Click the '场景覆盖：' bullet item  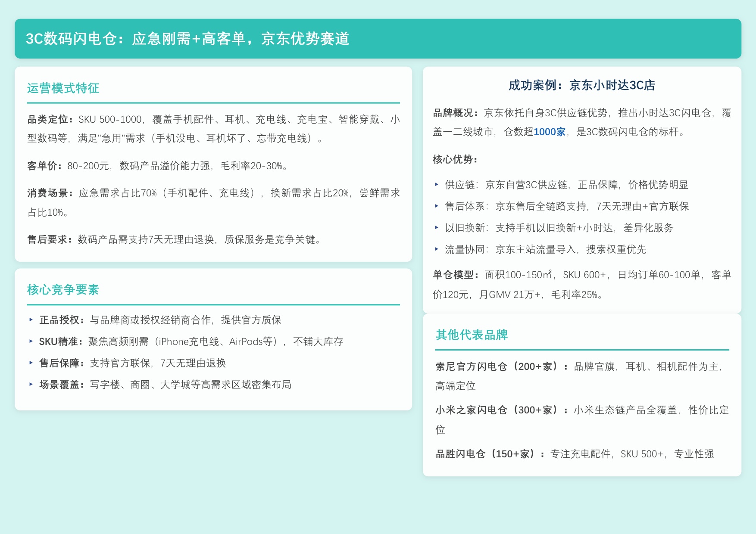click(166, 385)
